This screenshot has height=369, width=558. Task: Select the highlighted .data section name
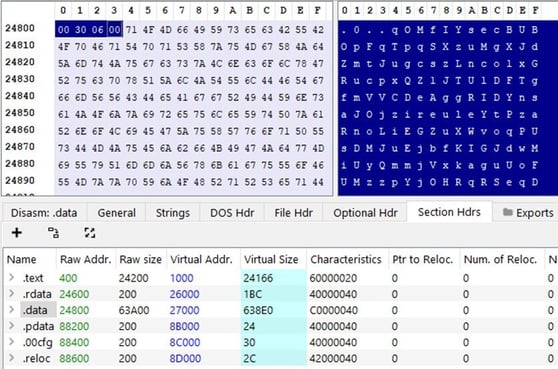tap(35, 310)
